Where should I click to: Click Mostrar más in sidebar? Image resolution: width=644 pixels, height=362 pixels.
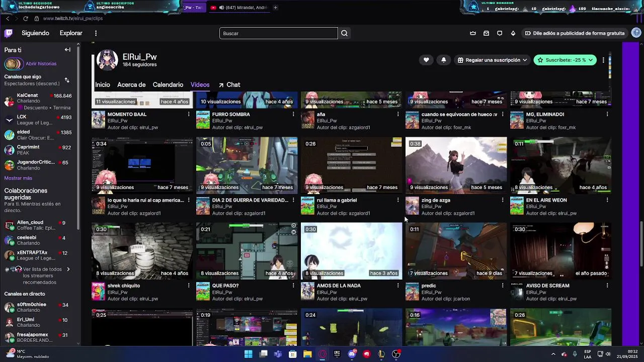(18, 178)
